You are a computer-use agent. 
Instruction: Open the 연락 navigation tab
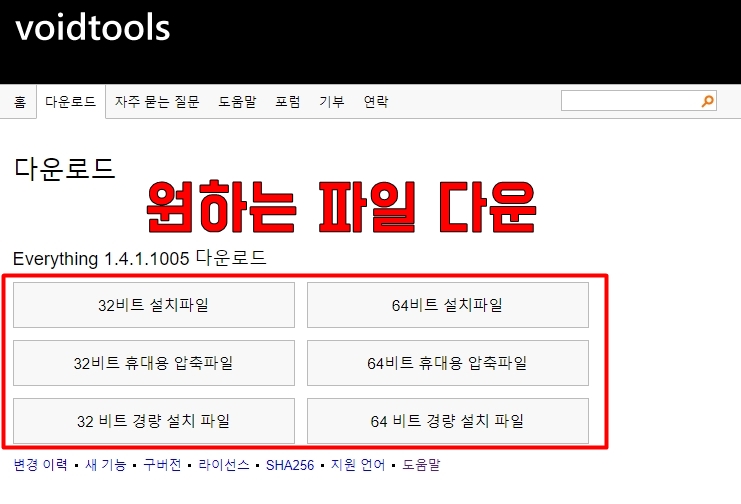pyautogui.click(x=376, y=102)
